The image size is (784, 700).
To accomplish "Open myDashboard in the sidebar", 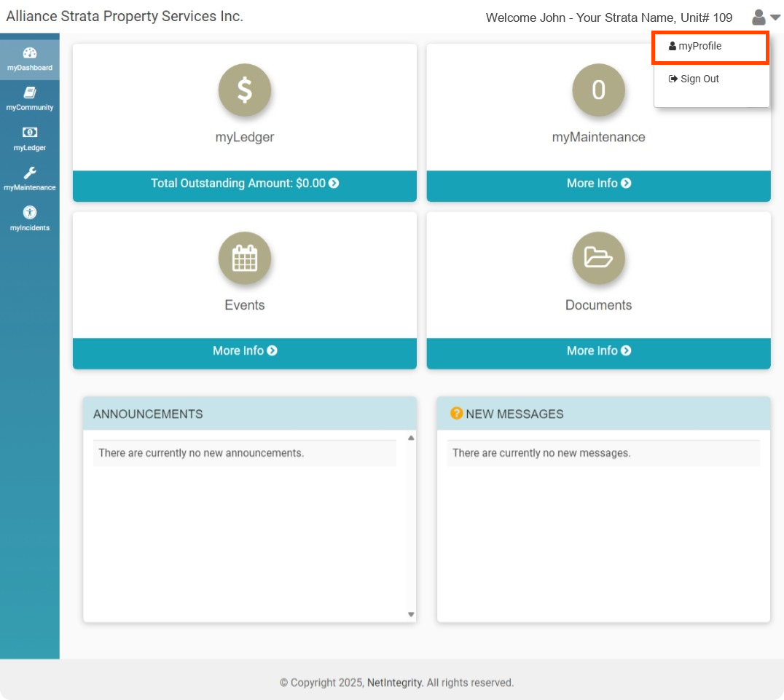I will 30,59.
